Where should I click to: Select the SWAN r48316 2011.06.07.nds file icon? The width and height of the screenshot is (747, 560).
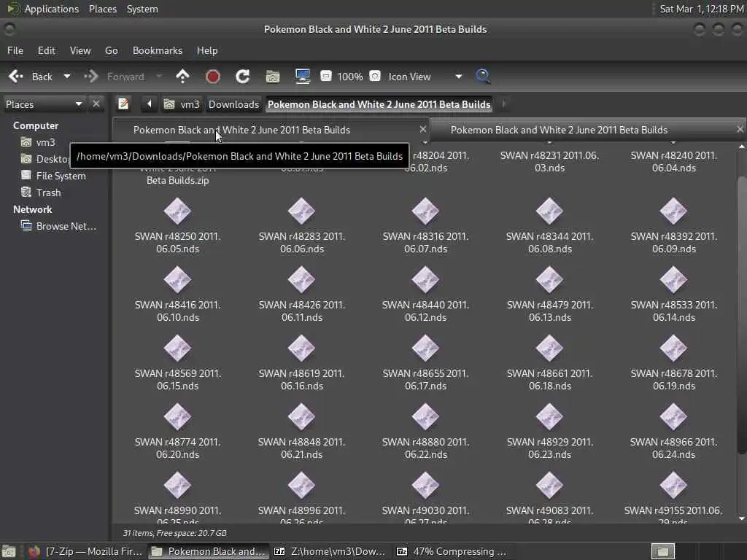[x=425, y=211]
